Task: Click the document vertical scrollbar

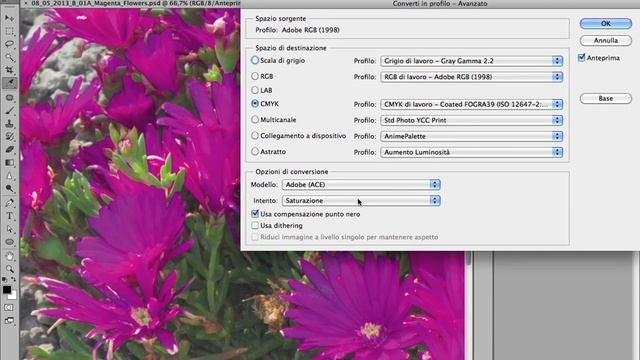Action: click(x=468, y=305)
